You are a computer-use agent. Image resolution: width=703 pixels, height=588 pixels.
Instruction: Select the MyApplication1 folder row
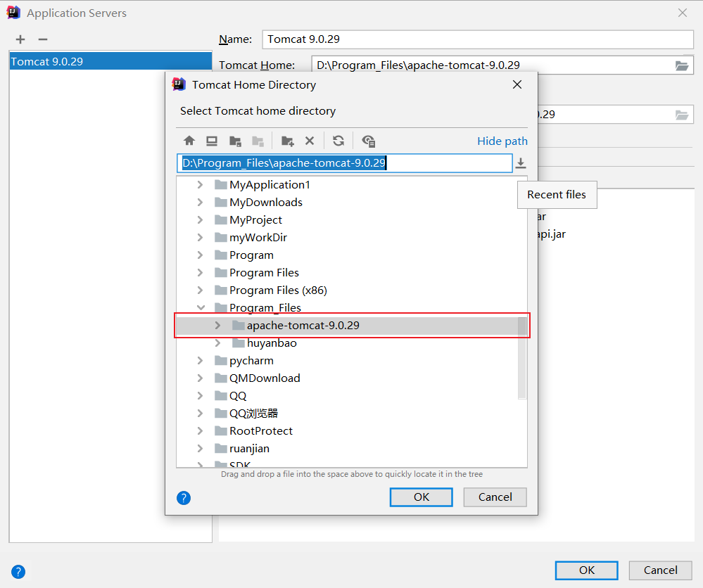coord(352,185)
